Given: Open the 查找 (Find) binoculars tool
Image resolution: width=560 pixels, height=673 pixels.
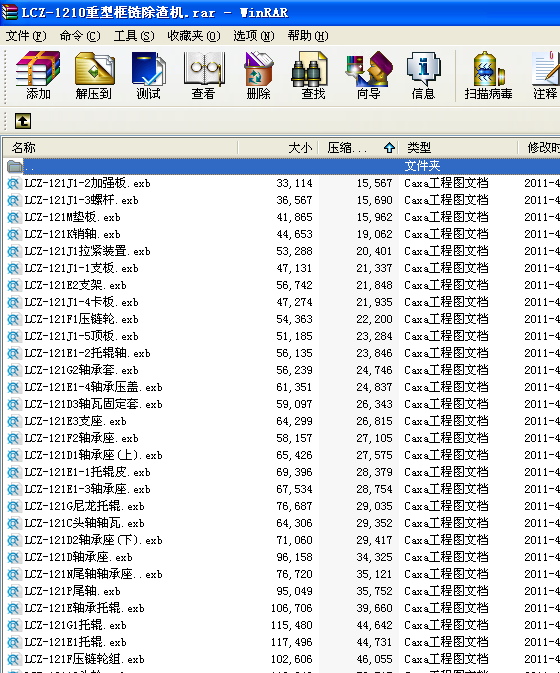Looking at the screenshot, I should [x=312, y=76].
